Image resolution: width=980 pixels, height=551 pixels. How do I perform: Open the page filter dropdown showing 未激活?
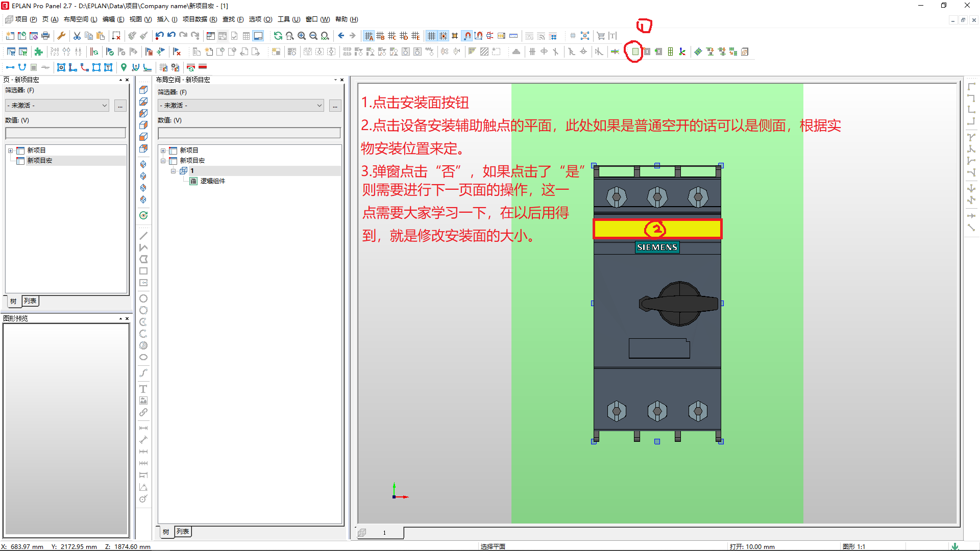[x=56, y=105]
